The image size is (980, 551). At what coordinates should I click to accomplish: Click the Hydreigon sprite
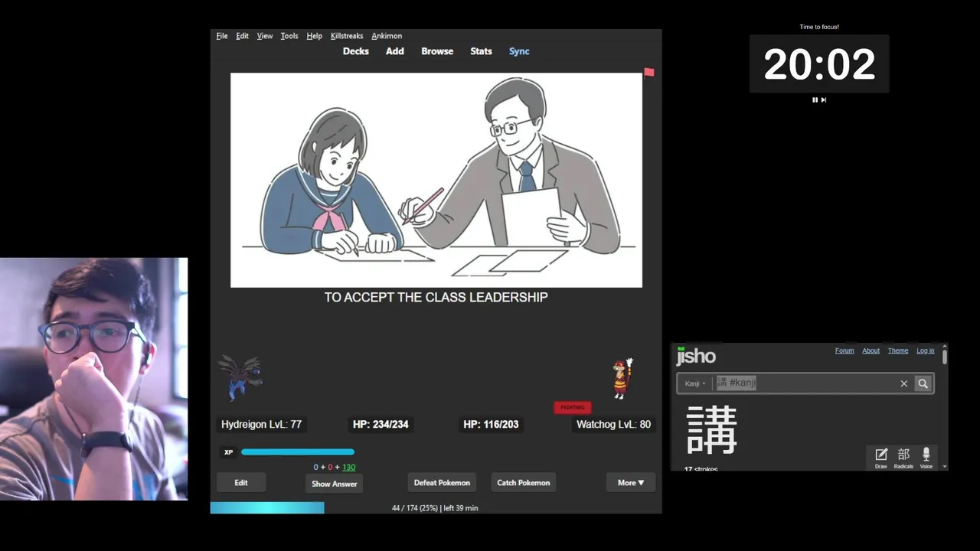pyautogui.click(x=240, y=377)
